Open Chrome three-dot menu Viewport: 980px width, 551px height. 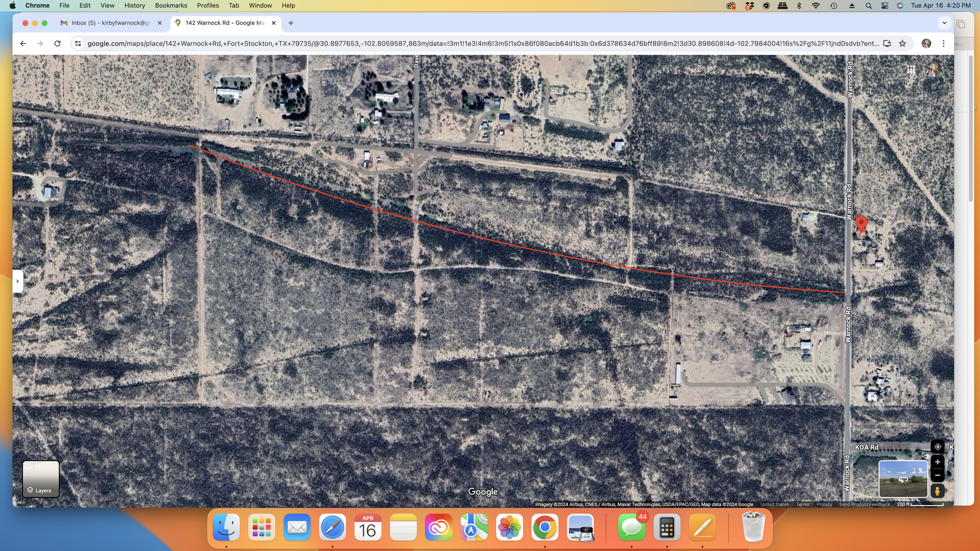pos(944,43)
